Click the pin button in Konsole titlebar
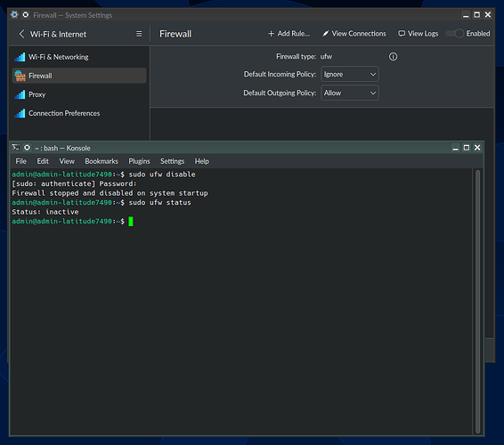The width and height of the screenshot is (504, 445). [x=27, y=148]
